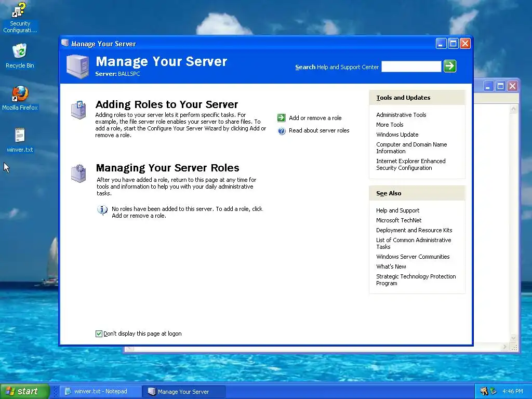Select the winver.txt desktop file

point(20,140)
